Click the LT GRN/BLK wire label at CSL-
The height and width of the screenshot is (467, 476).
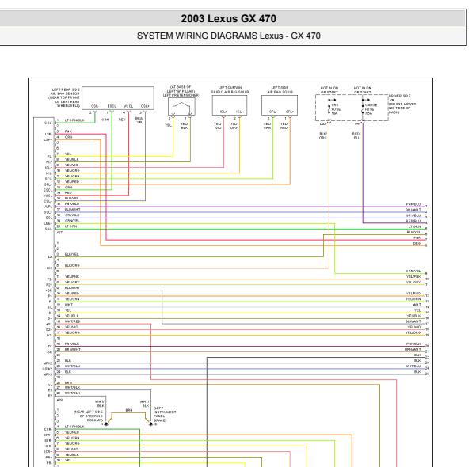click(x=74, y=120)
